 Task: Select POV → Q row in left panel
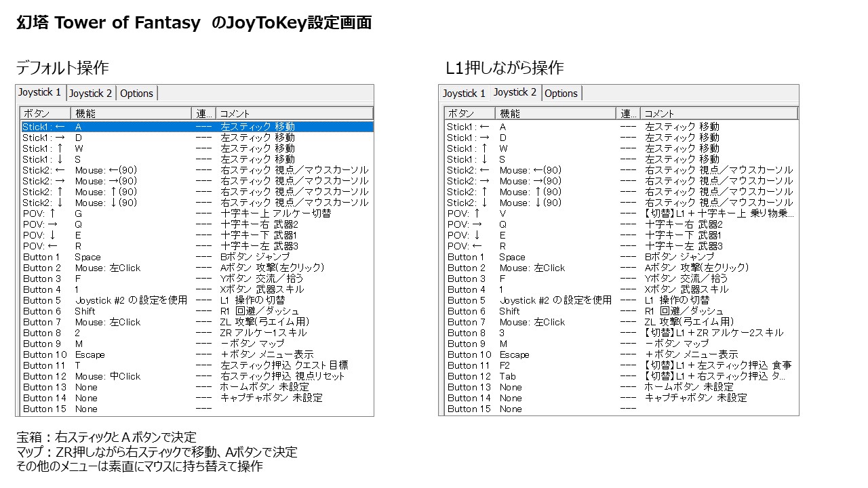197,224
